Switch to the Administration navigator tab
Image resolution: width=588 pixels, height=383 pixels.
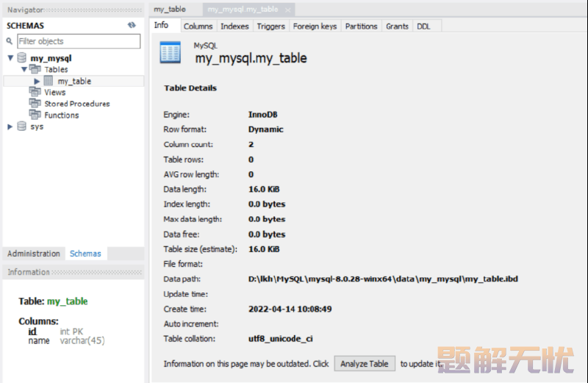[34, 254]
